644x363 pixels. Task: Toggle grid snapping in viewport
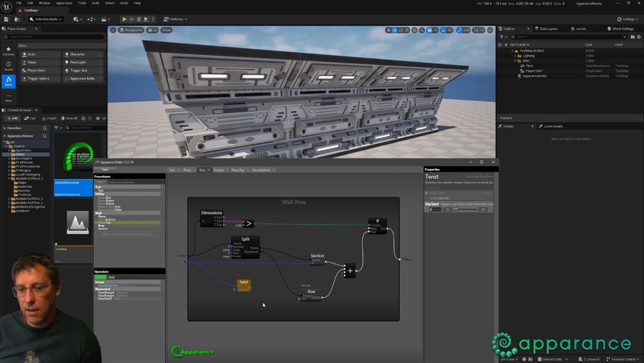(x=430, y=30)
